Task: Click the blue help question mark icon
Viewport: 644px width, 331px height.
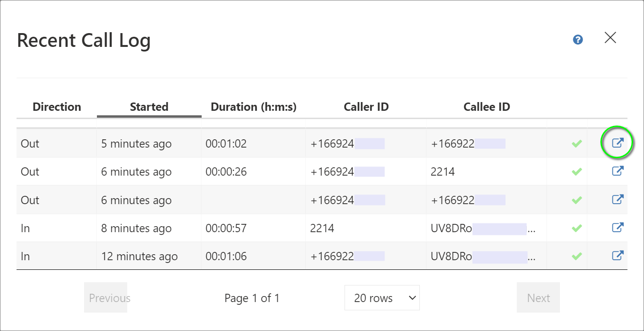Action: (578, 40)
